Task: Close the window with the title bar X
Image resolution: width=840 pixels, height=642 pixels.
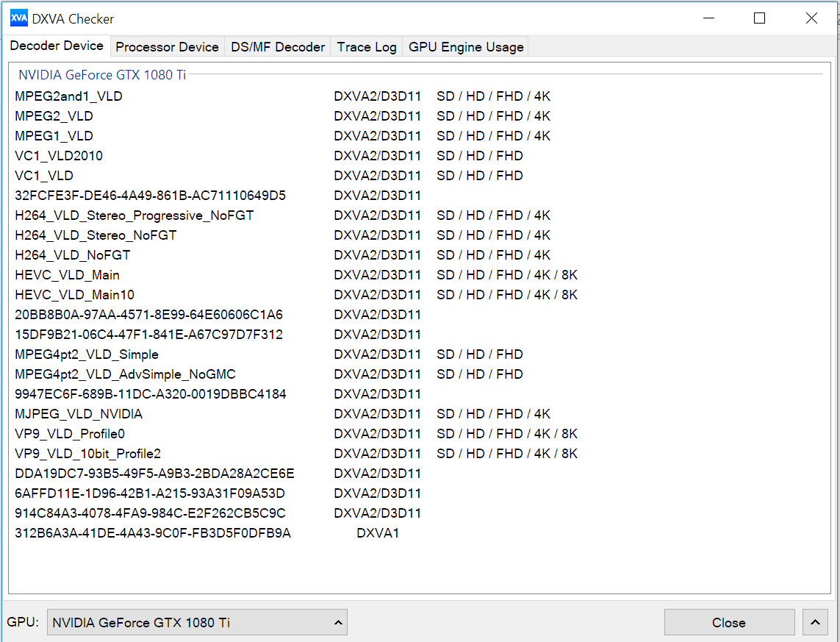Action: (x=811, y=18)
